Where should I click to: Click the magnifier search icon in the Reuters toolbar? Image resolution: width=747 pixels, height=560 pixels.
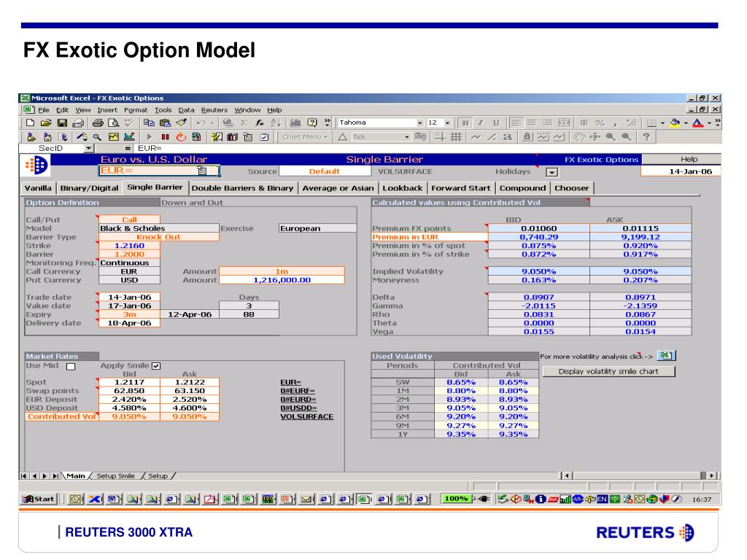(x=97, y=137)
